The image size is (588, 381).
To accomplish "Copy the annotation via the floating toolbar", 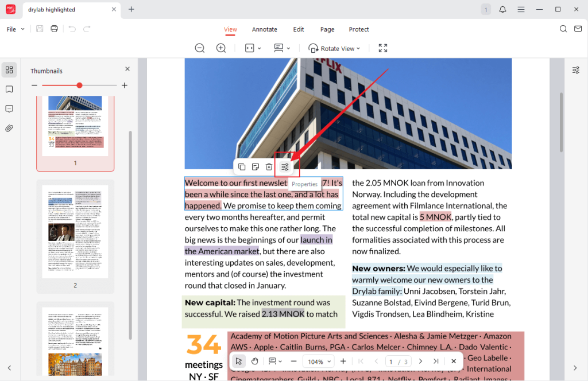I will [x=241, y=166].
